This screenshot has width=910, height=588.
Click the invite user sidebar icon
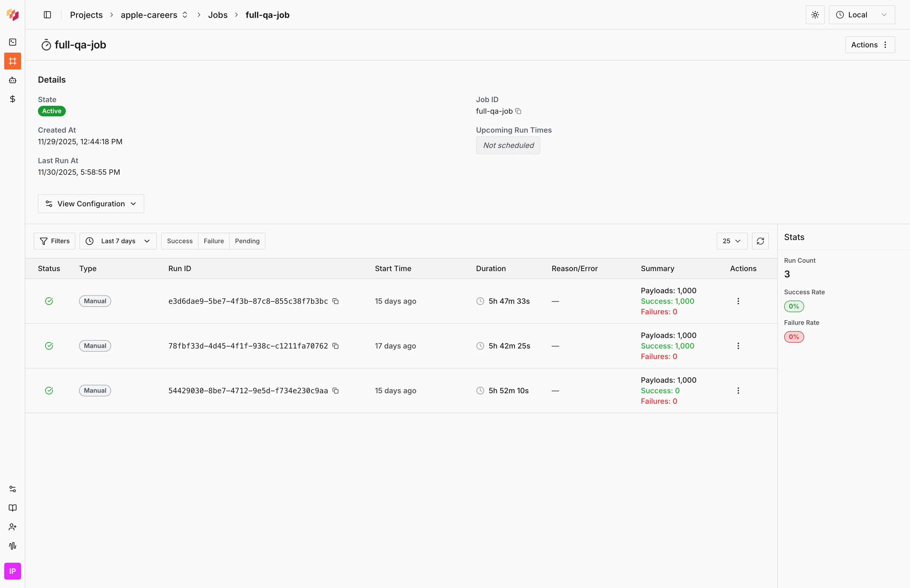tap(13, 527)
